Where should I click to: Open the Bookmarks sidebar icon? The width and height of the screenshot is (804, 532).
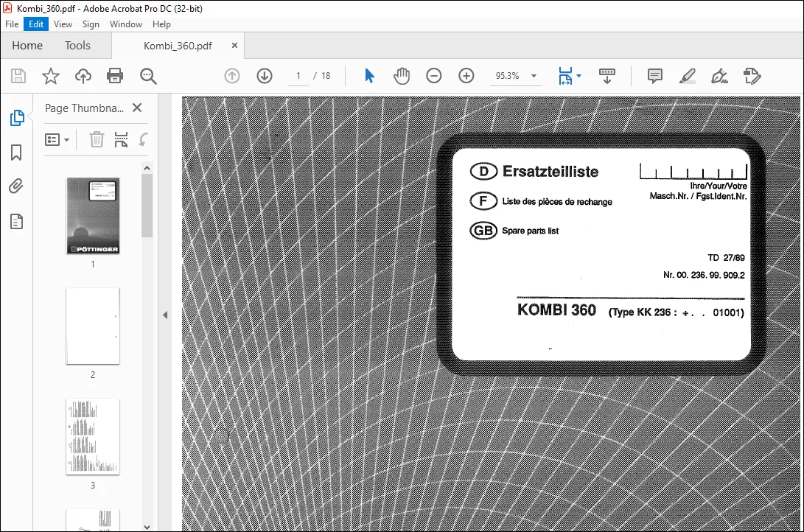(x=16, y=153)
